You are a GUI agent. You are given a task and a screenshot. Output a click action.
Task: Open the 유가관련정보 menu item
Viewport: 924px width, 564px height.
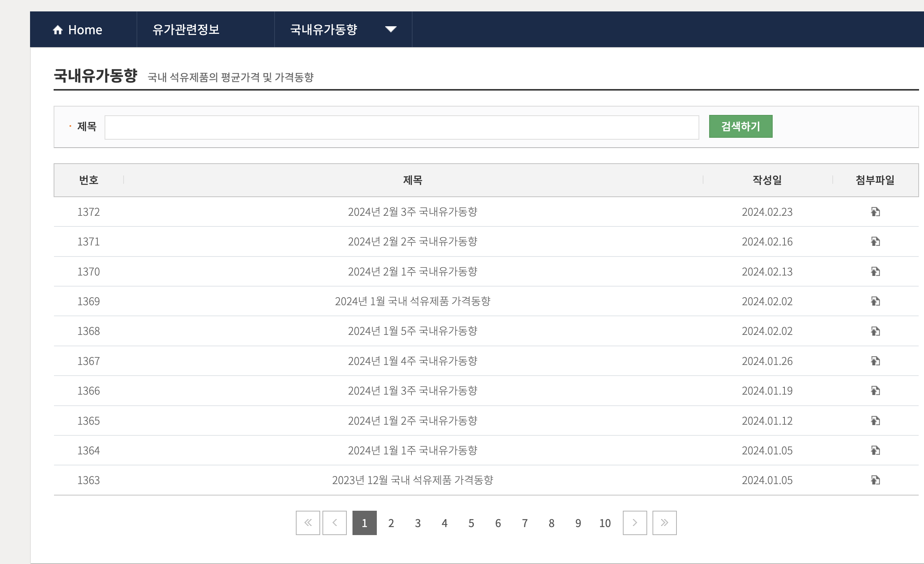coord(186,30)
